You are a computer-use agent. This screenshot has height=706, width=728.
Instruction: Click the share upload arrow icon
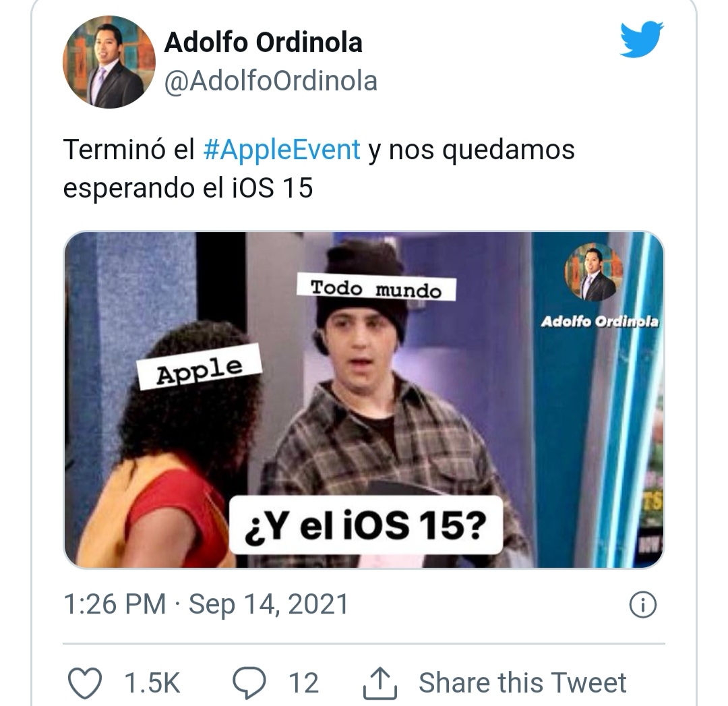tap(380, 683)
